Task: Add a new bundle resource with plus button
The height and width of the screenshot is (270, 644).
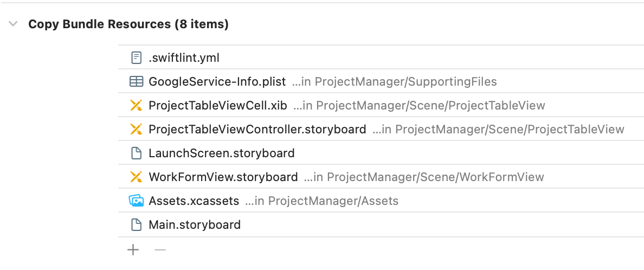Action: click(133, 250)
